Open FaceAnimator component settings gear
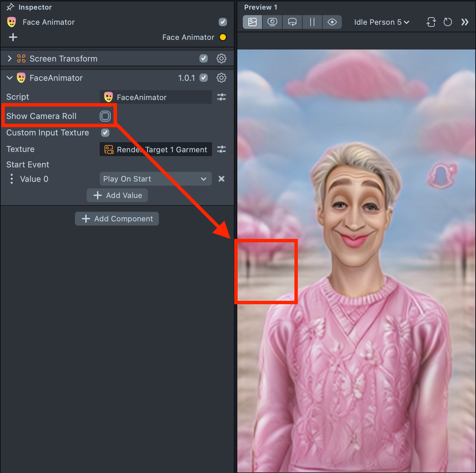The width and height of the screenshot is (476, 473). [221, 78]
